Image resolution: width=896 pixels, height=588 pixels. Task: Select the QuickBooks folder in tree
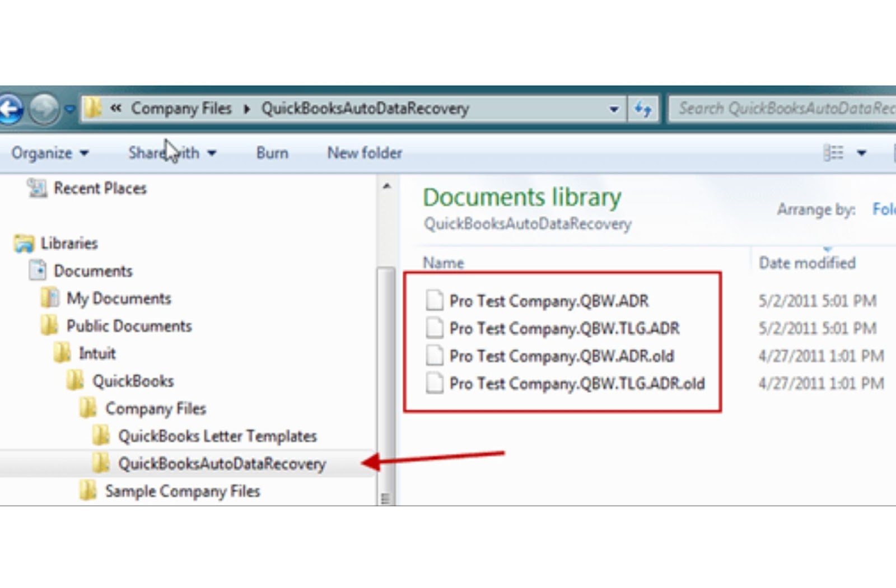click(x=133, y=381)
